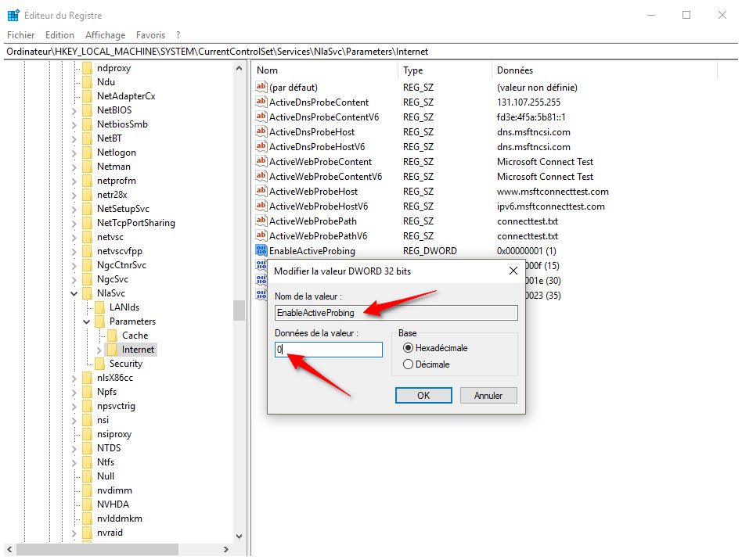This screenshot has height=560, width=742.
Task: Select the (par défaut) string value icon
Action: point(261,87)
